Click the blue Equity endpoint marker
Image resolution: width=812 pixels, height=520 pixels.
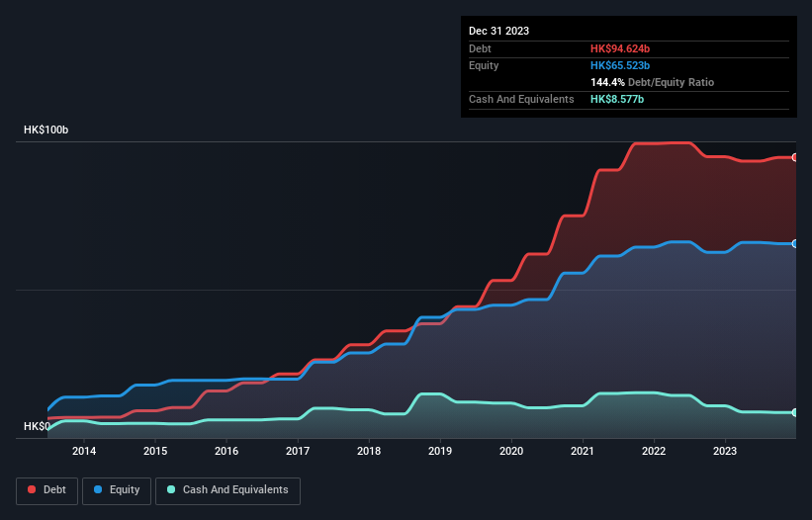[795, 244]
